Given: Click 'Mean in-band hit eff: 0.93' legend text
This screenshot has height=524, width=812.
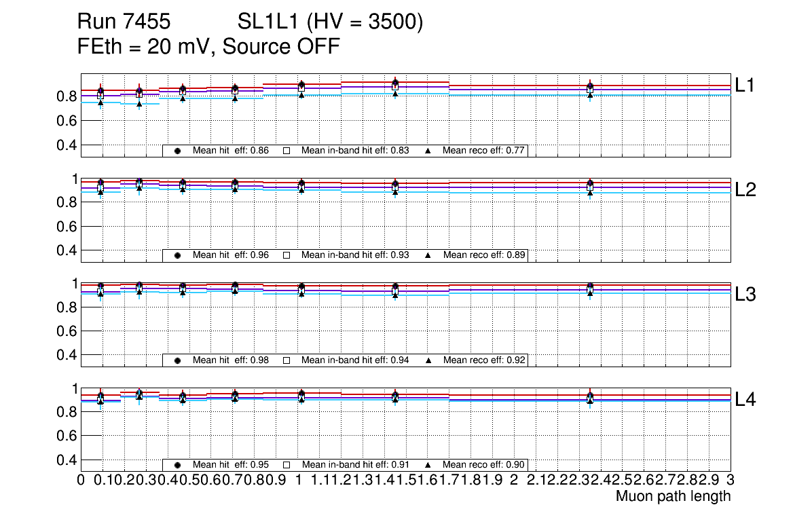Looking at the screenshot, I should [355, 255].
